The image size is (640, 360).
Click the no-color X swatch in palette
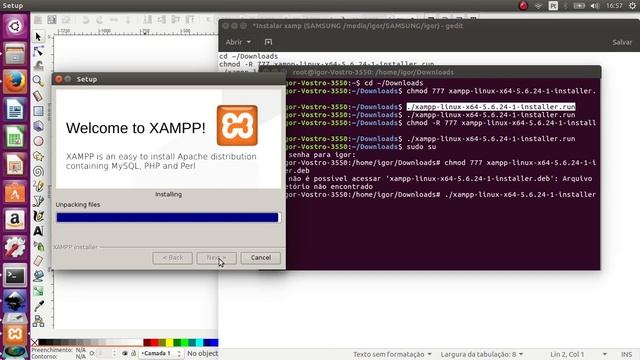click(x=35, y=342)
